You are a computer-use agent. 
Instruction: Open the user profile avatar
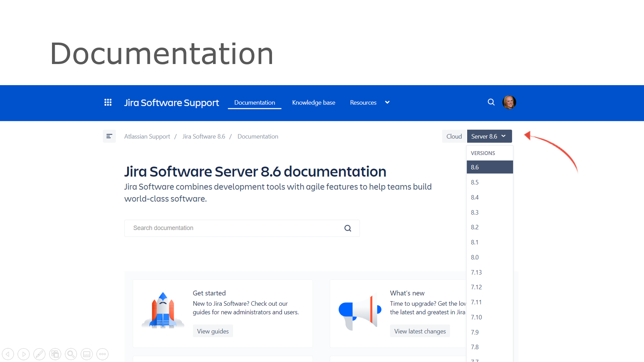[509, 102]
